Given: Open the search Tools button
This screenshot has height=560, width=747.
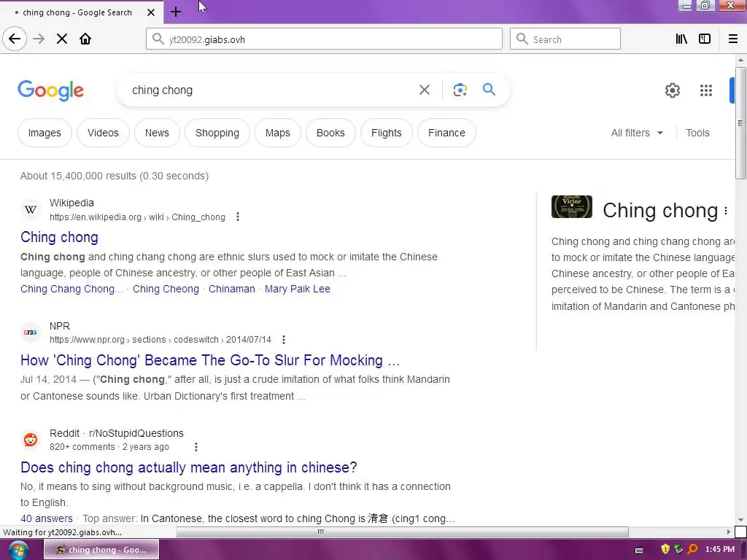Looking at the screenshot, I should click(697, 133).
